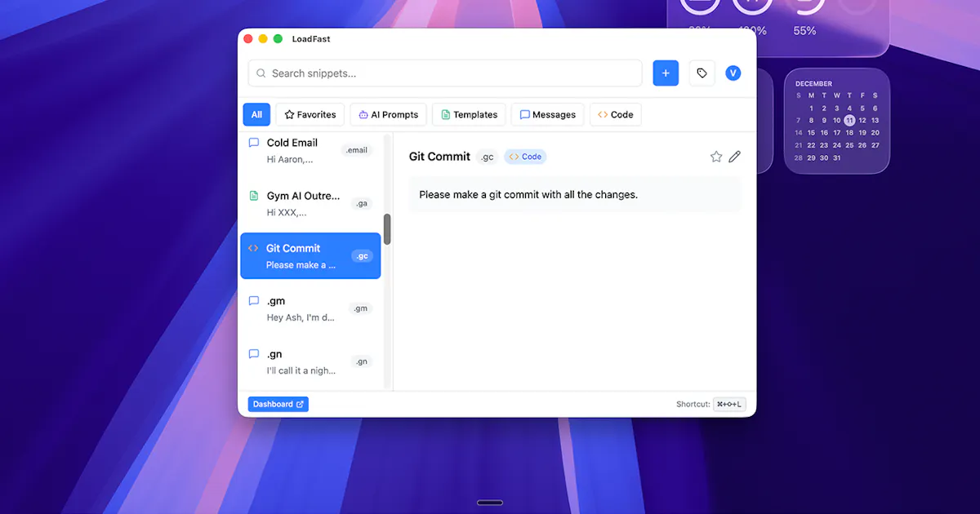The width and height of the screenshot is (980, 514).
Task: Click the Git Commit detail title
Action: point(440,157)
